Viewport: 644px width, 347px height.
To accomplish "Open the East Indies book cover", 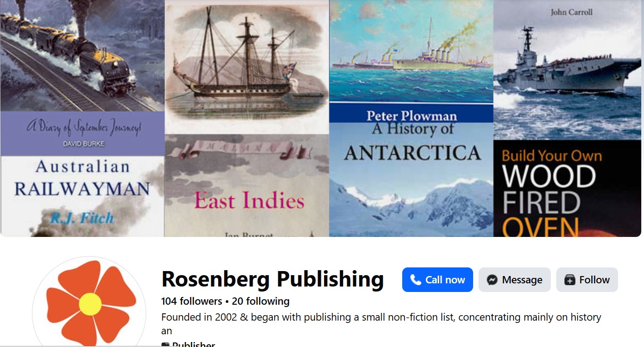I will (247, 186).
